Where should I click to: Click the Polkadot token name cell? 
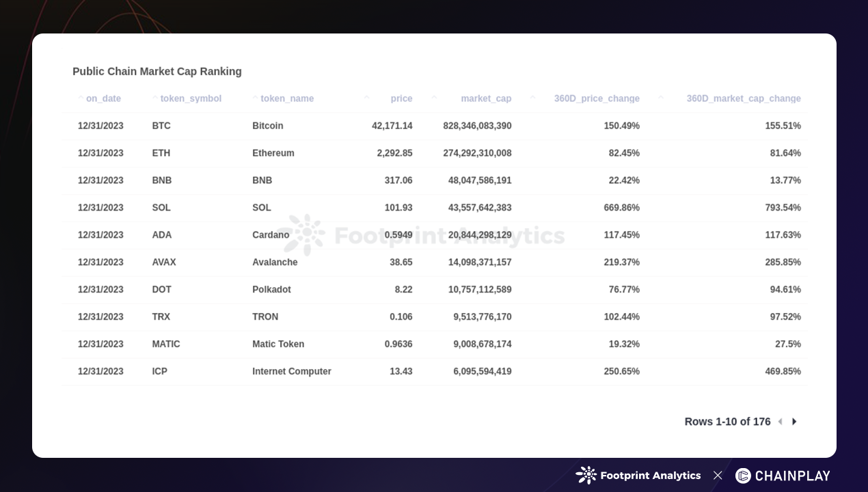(271, 290)
